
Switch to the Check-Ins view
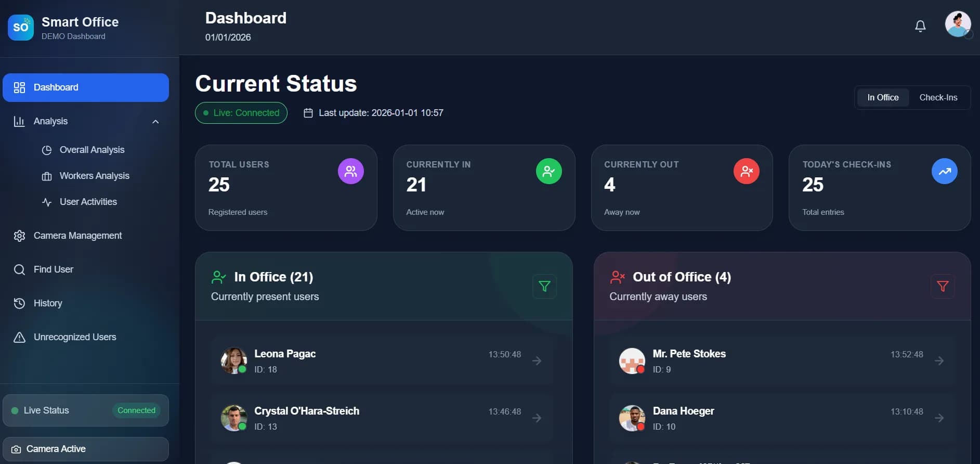[x=938, y=97]
